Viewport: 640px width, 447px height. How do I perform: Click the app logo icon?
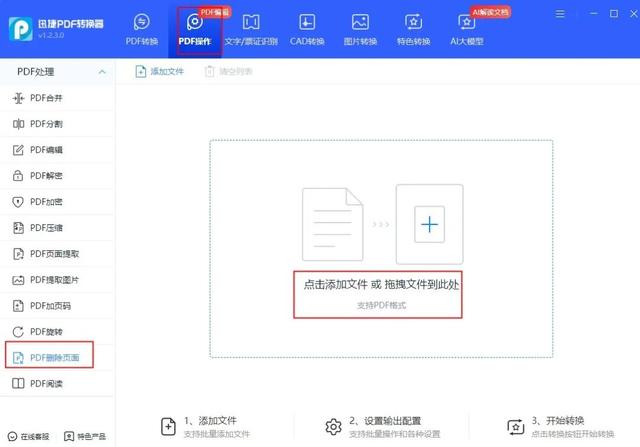click(20, 29)
